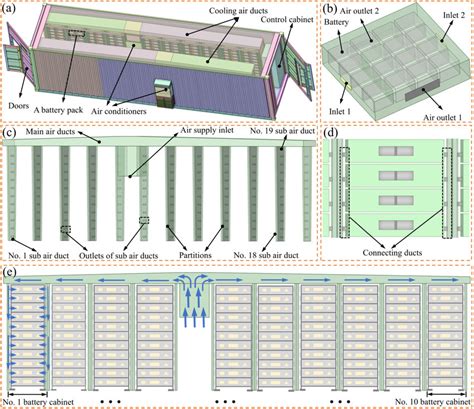The width and height of the screenshot is (474, 409).
Task: Click the "No. 10 battery cabinet" label
Action: point(432,402)
